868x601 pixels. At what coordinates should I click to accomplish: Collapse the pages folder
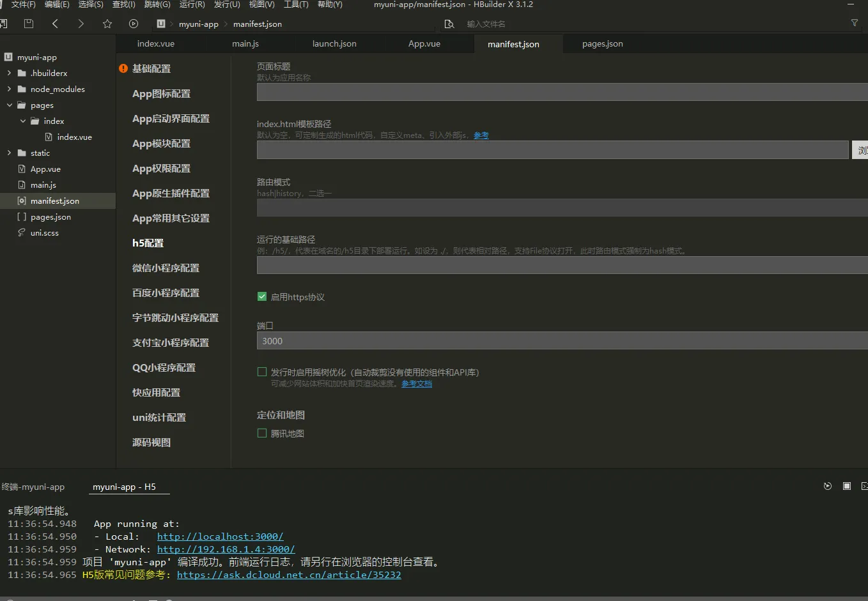(9, 105)
